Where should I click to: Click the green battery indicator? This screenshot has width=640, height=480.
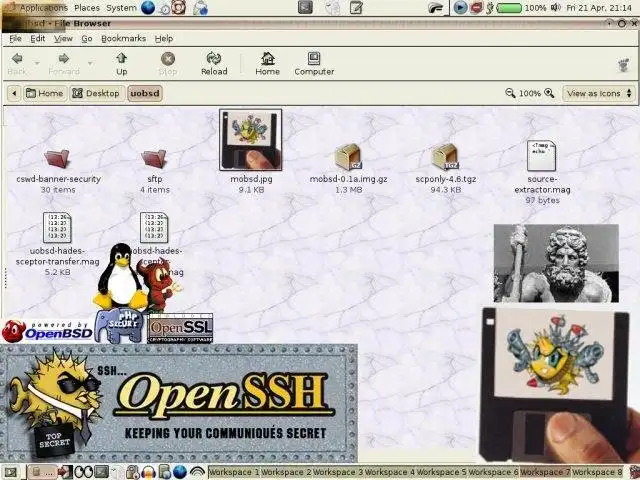pos(509,8)
